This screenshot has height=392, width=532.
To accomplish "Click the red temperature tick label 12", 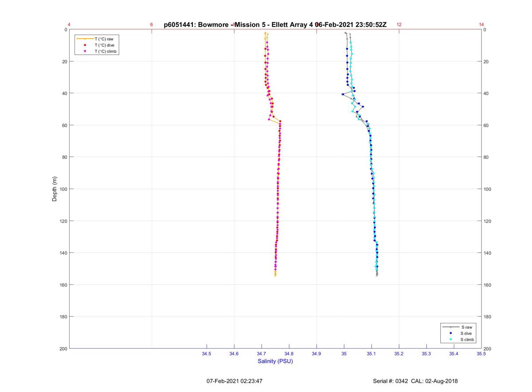I will [x=399, y=25].
